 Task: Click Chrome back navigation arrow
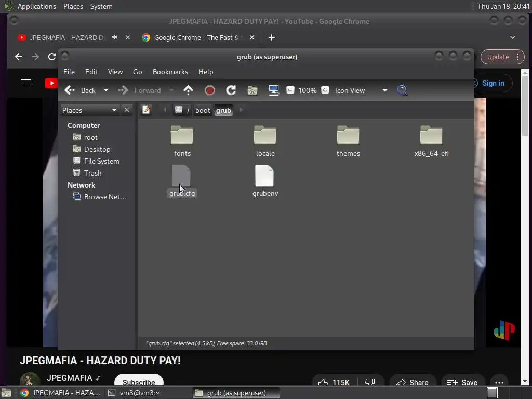click(x=19, y=57)
